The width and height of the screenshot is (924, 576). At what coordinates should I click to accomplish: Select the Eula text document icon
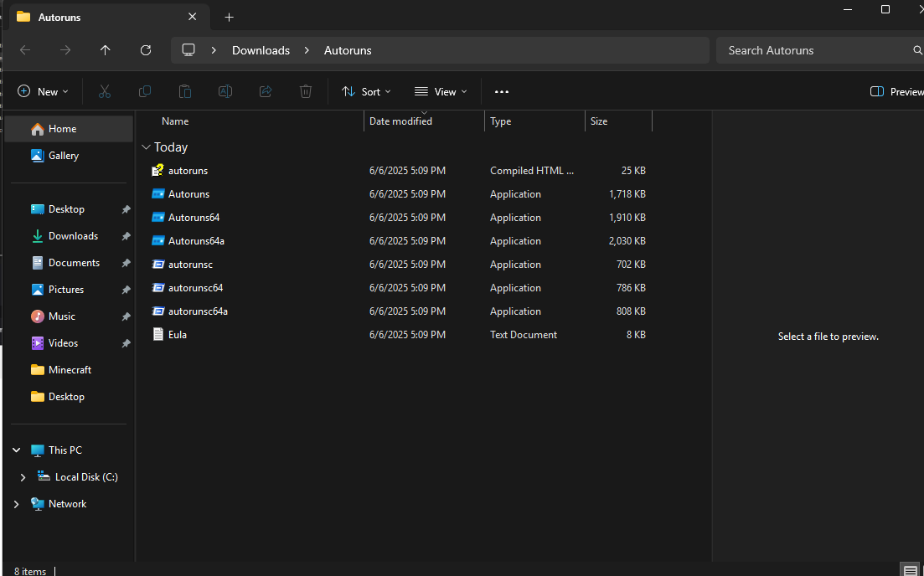pyautogui.click(x=158, y=335)
